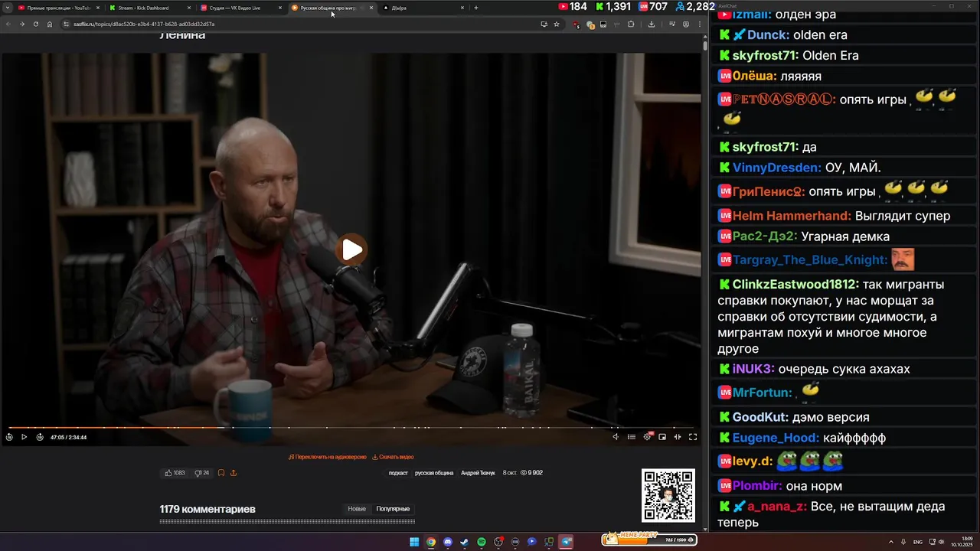Toggle theater wide mode in player
Image resolution: width=980 pixels, height=551 pixels.
coord(678,437)
